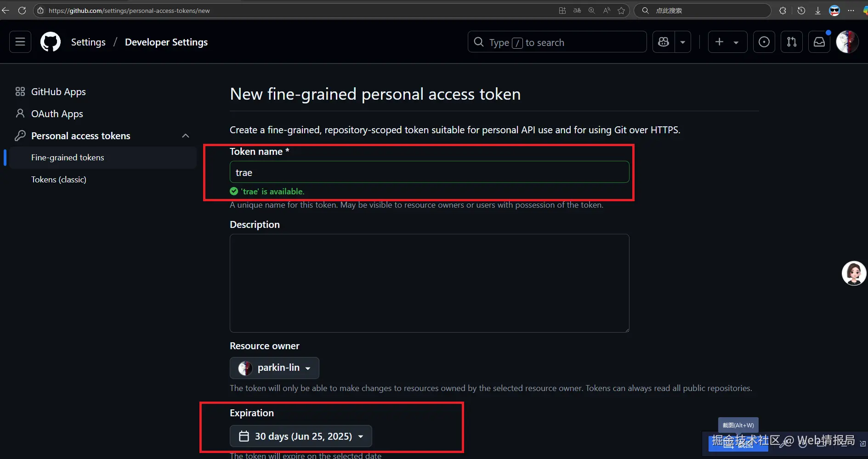The image size is (868, 459).
Task: Switch to Tokens (classic) in sidebar
Action: [x=58, y=179]
